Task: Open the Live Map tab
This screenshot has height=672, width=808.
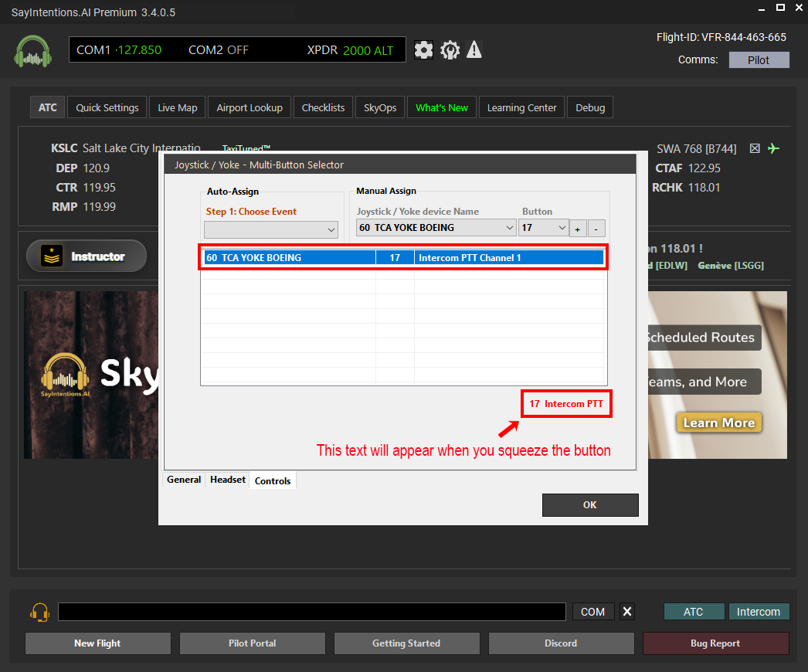Action: [177, 107]
